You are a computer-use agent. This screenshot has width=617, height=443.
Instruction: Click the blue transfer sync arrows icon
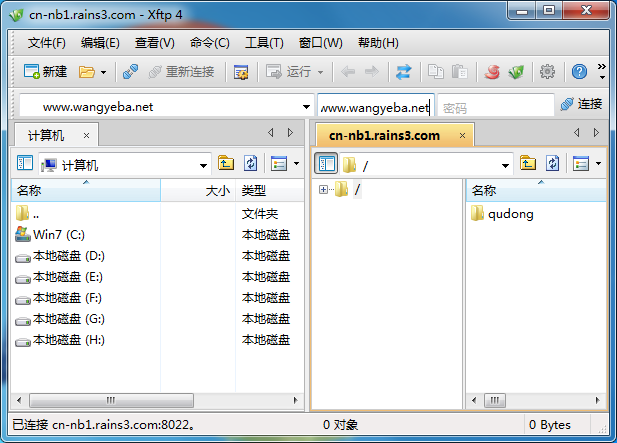tap(403, 72)
